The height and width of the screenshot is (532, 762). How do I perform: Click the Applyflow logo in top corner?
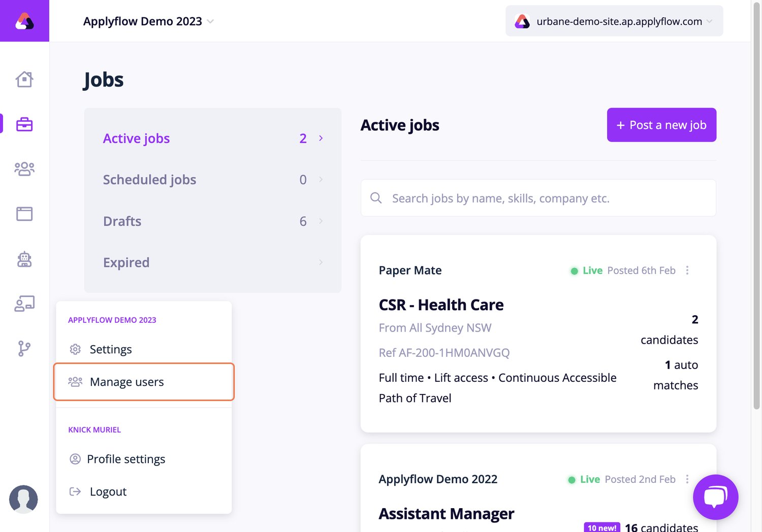(x=24, y=20)
